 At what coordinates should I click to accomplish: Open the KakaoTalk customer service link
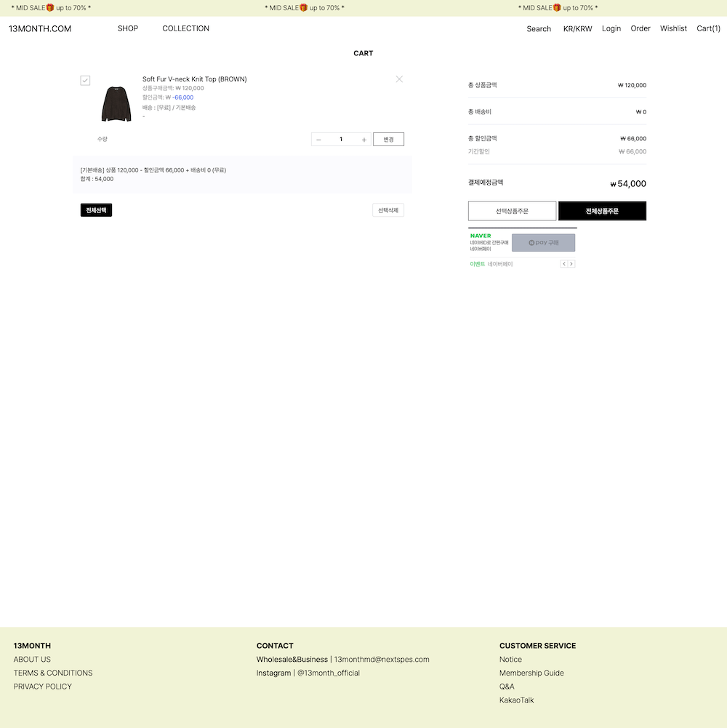click(x=516, y=700)
